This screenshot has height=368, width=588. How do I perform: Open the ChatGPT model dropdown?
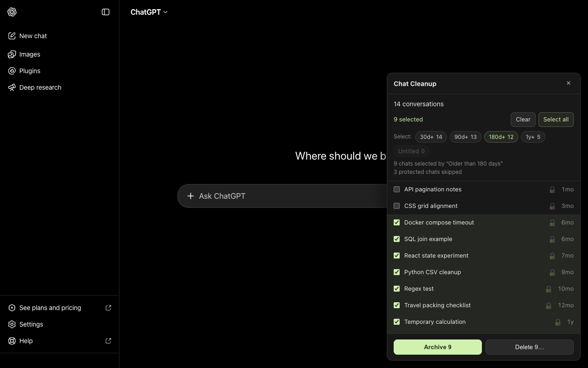coord(149,12)
